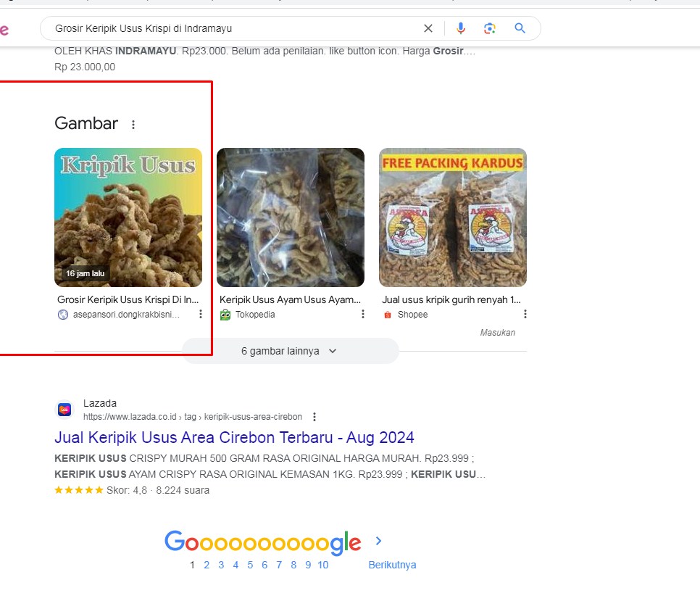Start voice search with microphone icon
The height and width of the screenshot is (601, 700).
(x=460, y=28)
